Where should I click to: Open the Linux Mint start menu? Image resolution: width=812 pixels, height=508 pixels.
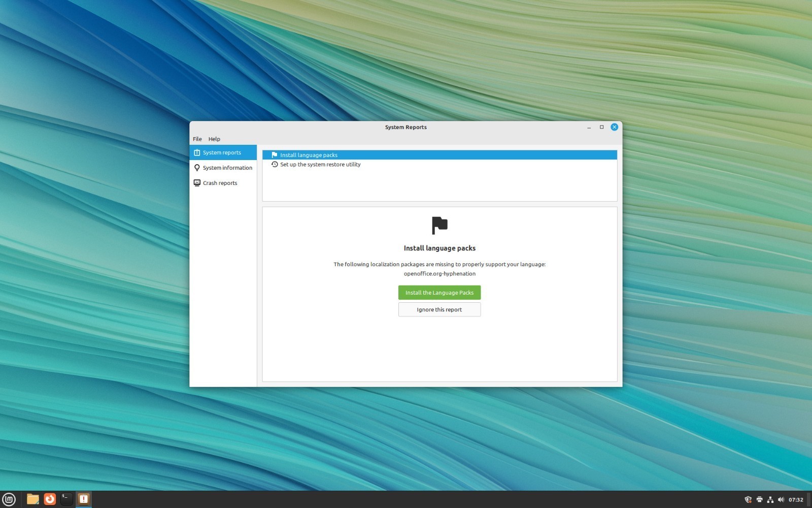click(x=9, y=499)
